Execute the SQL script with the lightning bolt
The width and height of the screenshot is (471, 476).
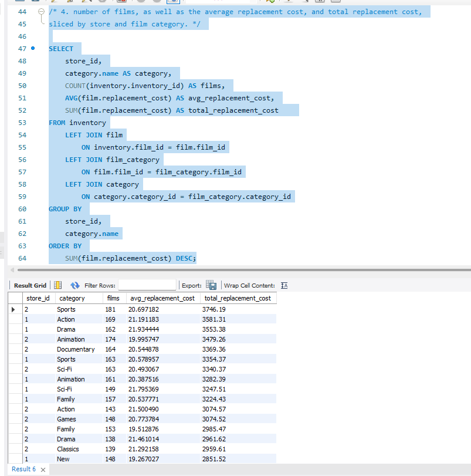coord(53,3)
